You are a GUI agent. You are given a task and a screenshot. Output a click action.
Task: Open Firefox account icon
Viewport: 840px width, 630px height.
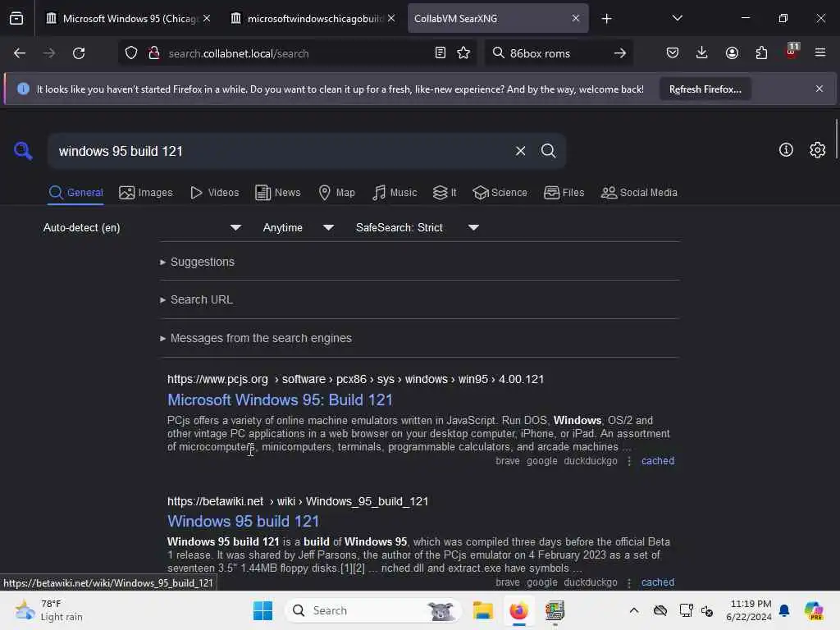(x=732, y=53)
